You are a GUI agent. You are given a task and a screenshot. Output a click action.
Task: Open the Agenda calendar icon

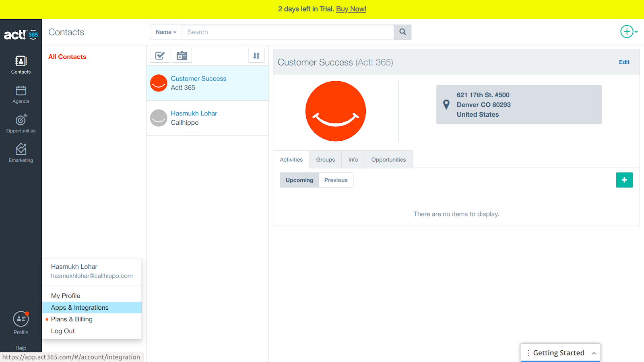pos(21,90)
